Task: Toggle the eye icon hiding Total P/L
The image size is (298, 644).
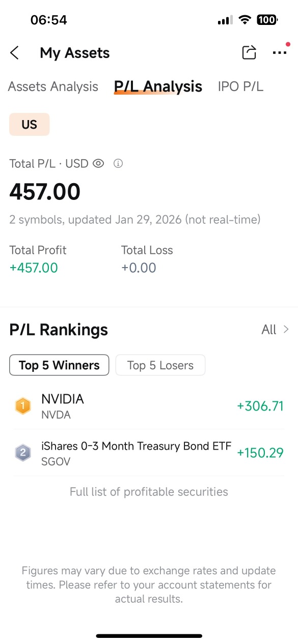Action: click(x=98, y=164)
